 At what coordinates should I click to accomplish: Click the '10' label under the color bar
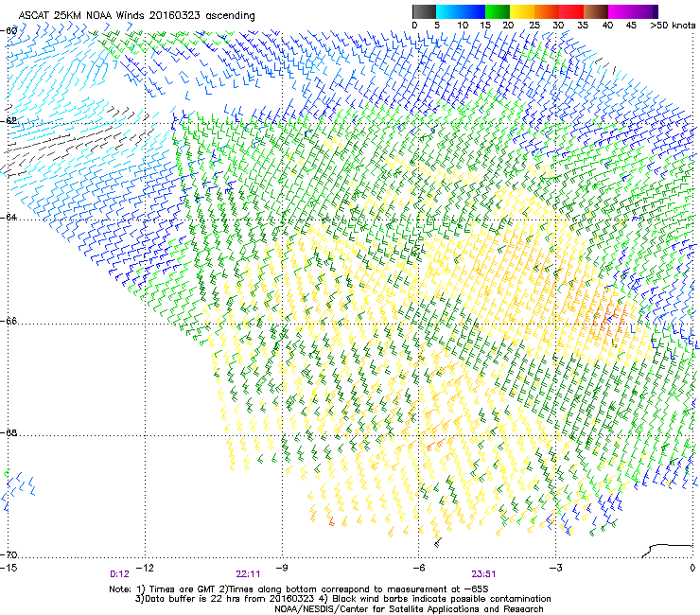pos(463,26)
